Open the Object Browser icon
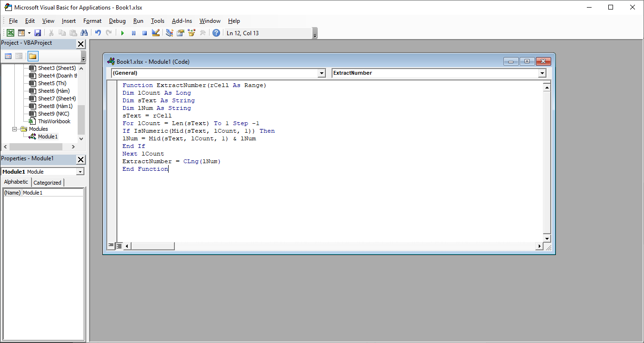Screen dimensions: 644x343 click(191, 33)
